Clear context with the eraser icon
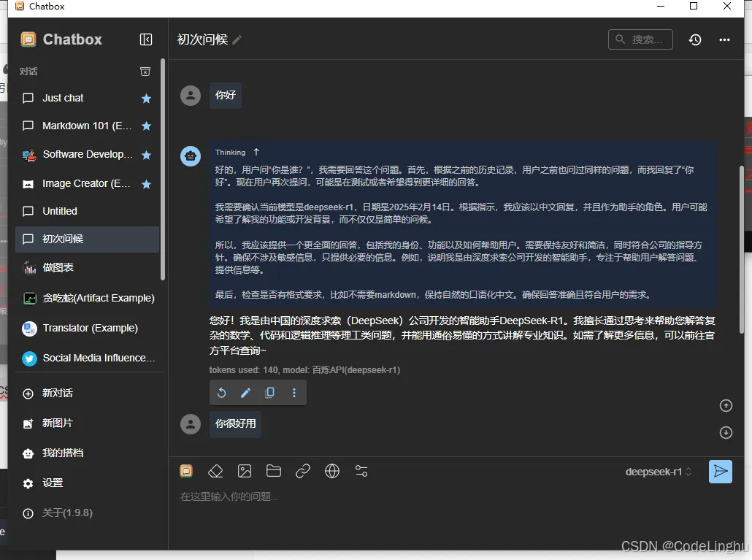The width and height of the screenshot is (752, 560). pos(215,472)
